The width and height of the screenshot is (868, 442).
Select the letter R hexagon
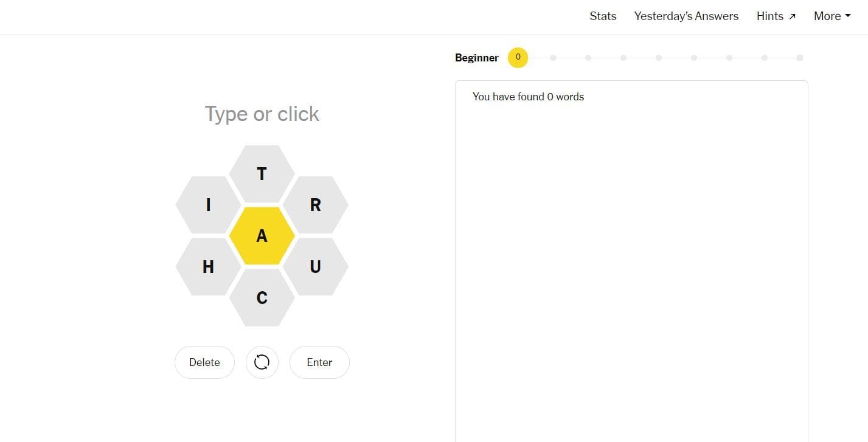315,205
